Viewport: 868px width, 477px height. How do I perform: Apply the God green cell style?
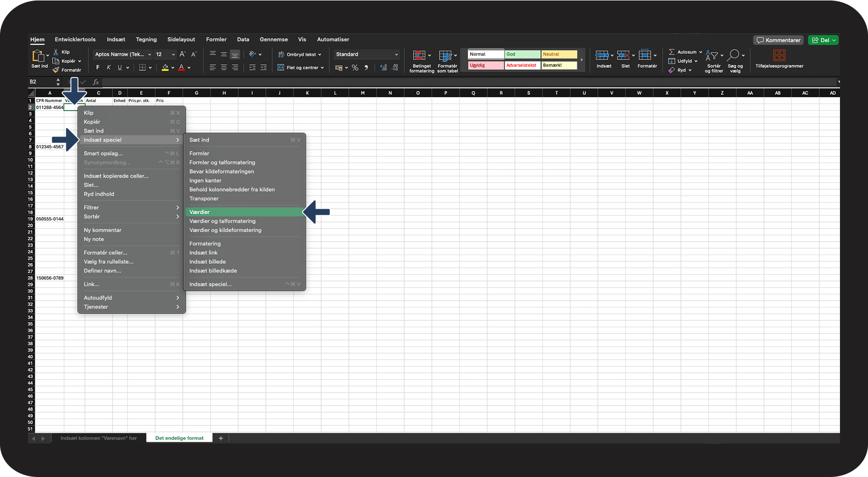(x=522, y=55)
